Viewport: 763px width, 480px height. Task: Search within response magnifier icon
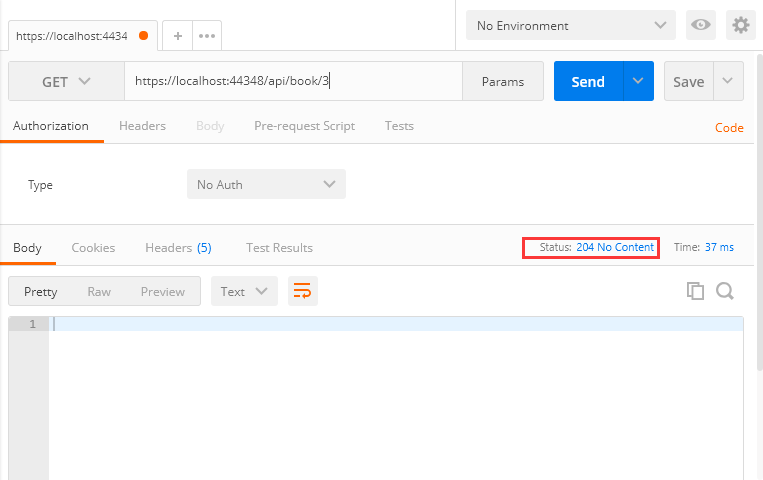coord(725,291)
